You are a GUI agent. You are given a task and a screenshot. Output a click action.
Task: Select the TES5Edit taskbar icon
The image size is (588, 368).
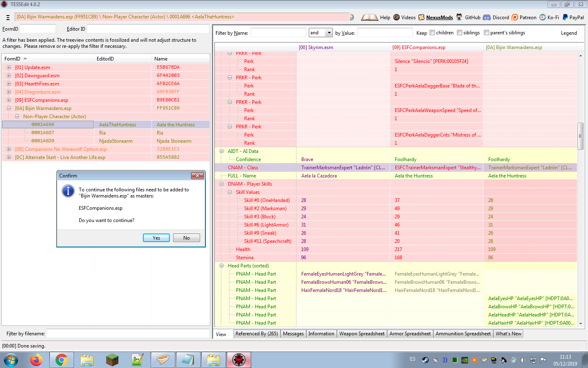click(239, 360)
